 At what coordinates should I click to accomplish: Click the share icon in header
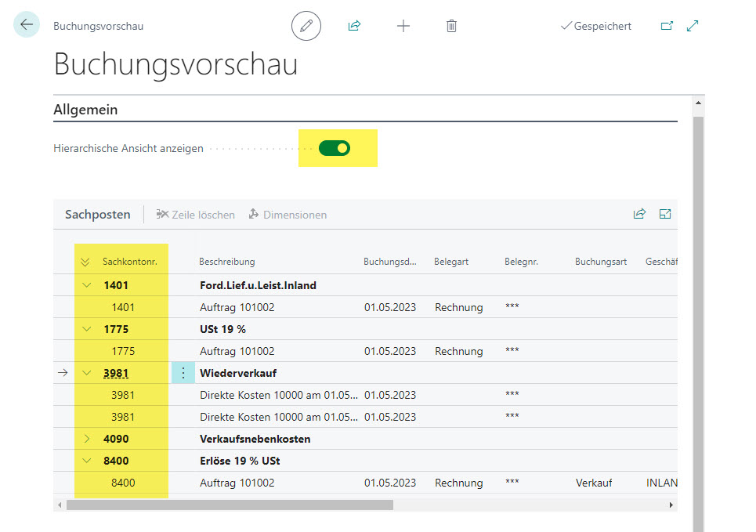pos(354,26)
